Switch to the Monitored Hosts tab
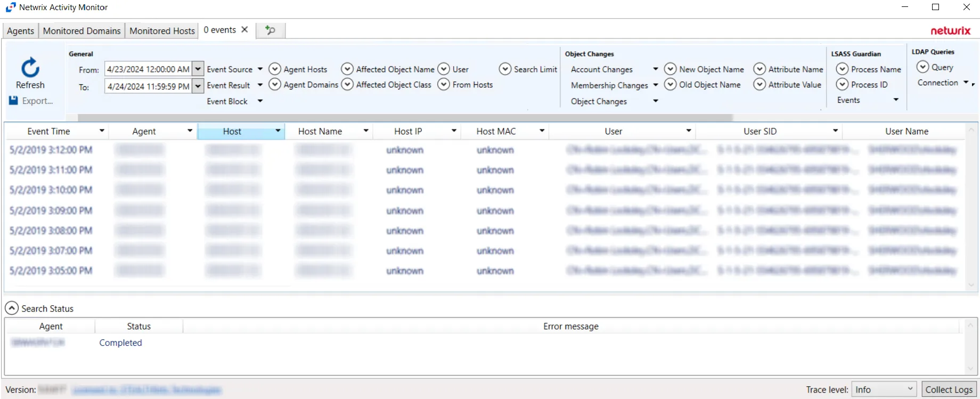Image resolution: width=980 pixels, height=399 pixels. [x=162, y=31]
